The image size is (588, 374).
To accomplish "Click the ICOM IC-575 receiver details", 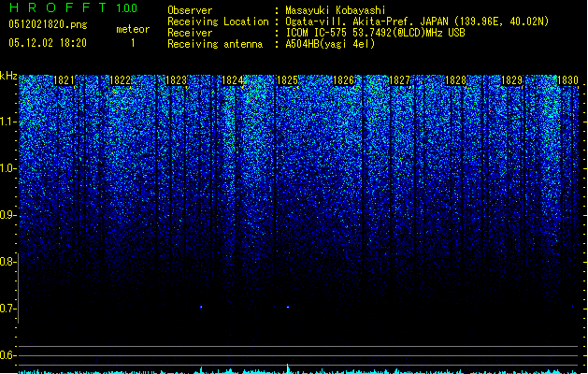I will tap(375, 33).
